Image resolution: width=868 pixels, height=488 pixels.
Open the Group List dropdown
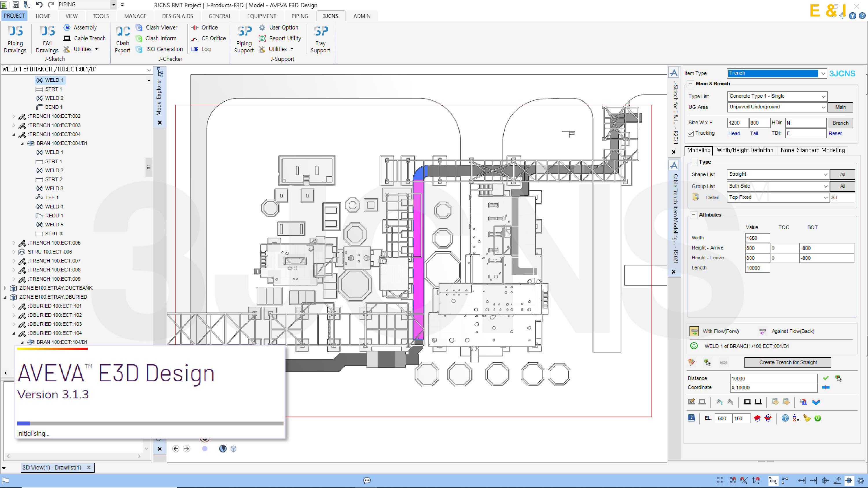[x=825, y=186]
